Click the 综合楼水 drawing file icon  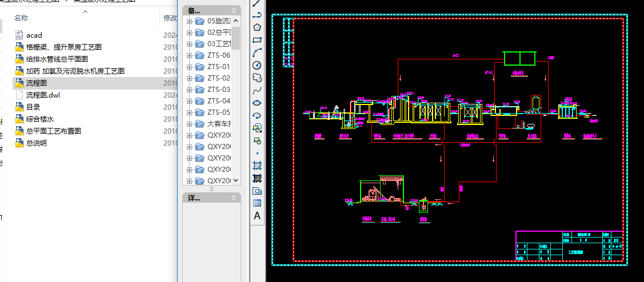(19, 119)
